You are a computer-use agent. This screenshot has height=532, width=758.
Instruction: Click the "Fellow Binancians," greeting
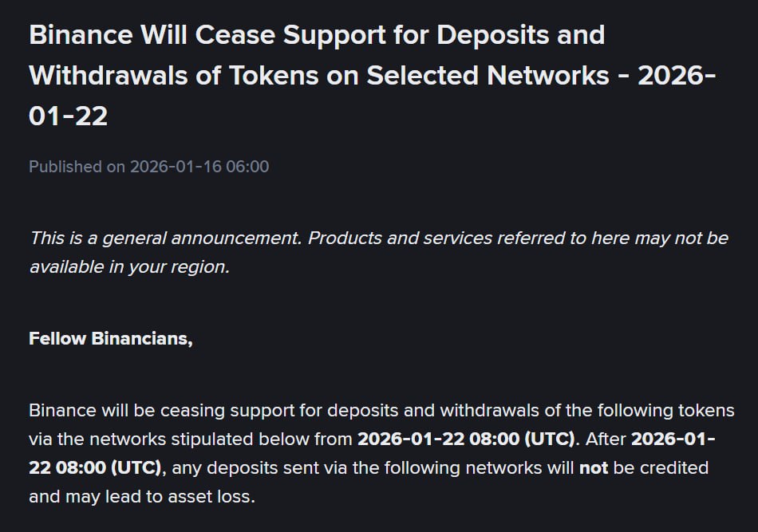point(111,338)
